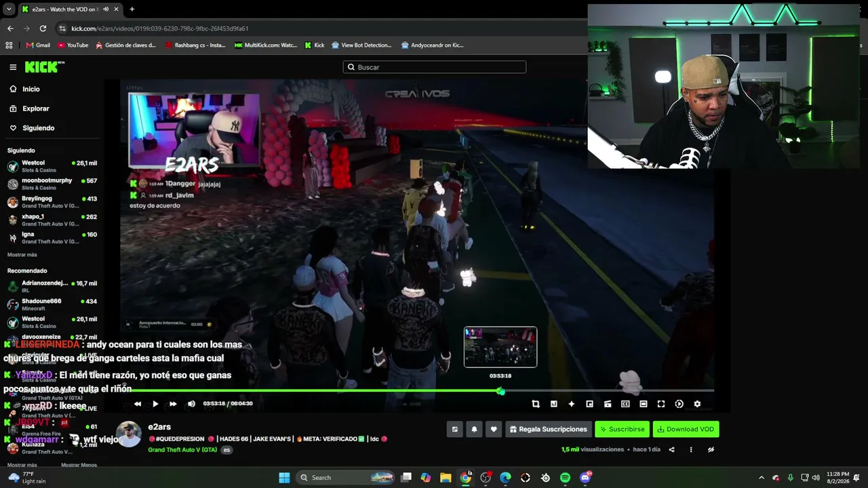This screenshot has height=488, width=868.
Task: Follow e2ars with the heart button
Action: click(494, 429)
